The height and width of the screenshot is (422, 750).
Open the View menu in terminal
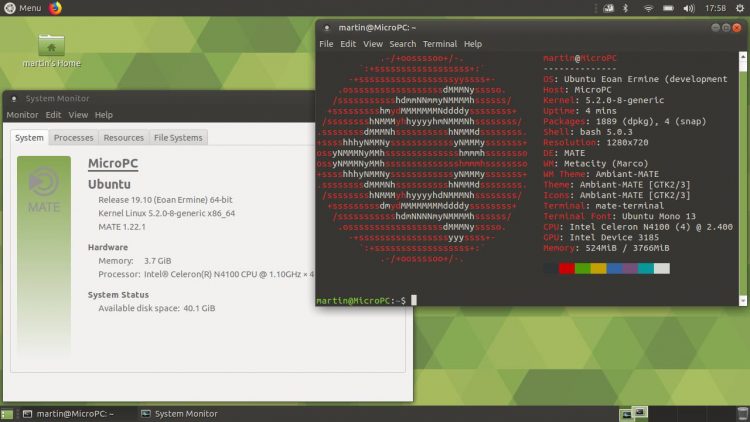373,44
